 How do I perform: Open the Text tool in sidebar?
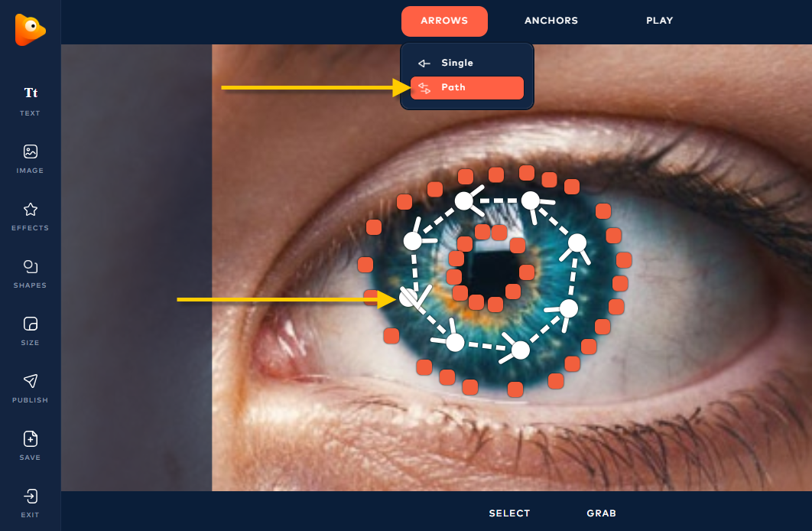pos(30,100)
